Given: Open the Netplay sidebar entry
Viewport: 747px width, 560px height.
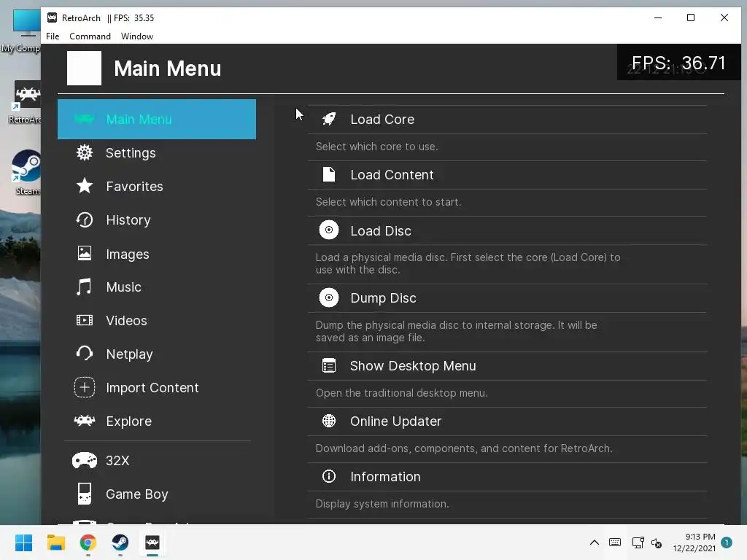Looking at the screenshot, I should point(130,354).
